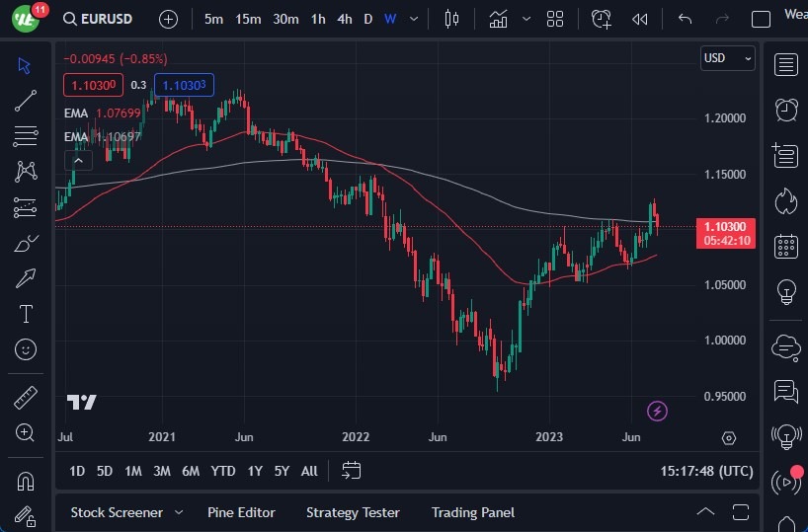Select the Brush drawing tool
Viewport: 808px width, 532px height.
coord(26,243)
